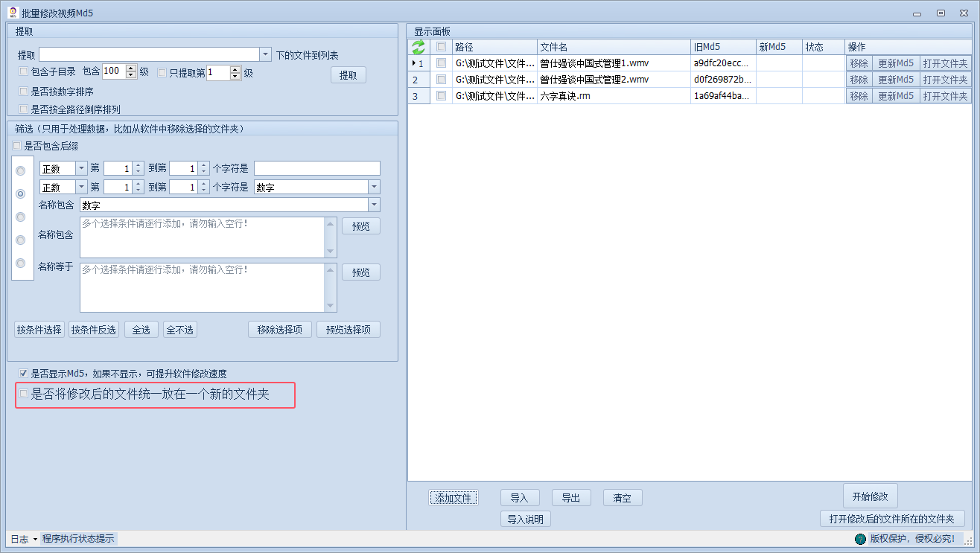980x553 pixels.
Task: Check 是否将修改后的文件统一放在一个新的文件夹
Action: click(24, 394)
